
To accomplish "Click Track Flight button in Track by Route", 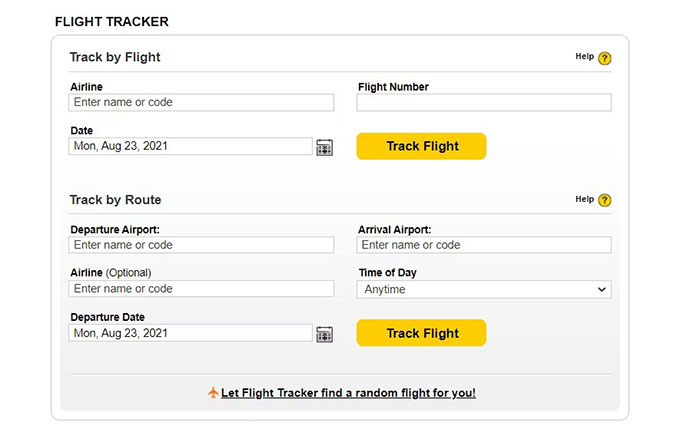I will [x=421, y=333].
